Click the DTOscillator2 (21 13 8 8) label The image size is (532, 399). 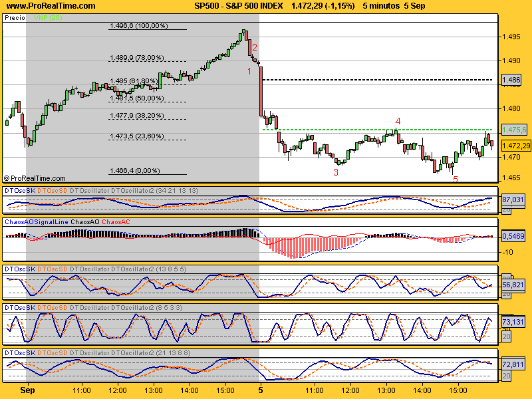click(151, 353)
